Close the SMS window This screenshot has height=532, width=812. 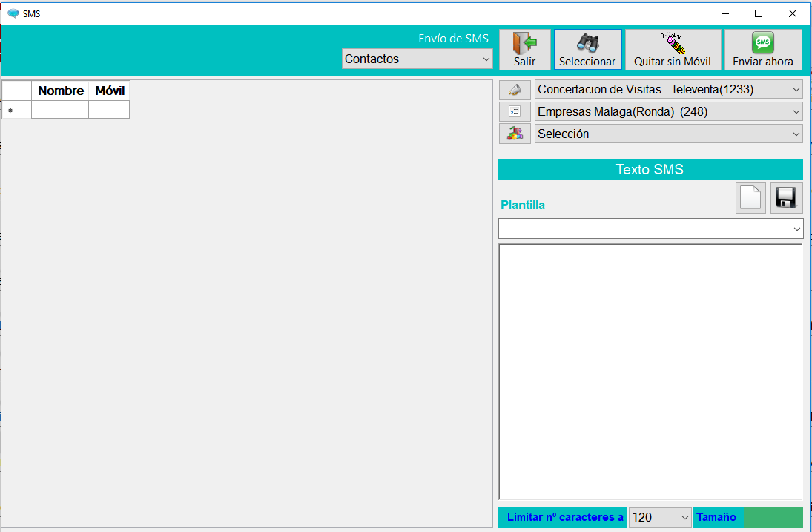[792, 13]
